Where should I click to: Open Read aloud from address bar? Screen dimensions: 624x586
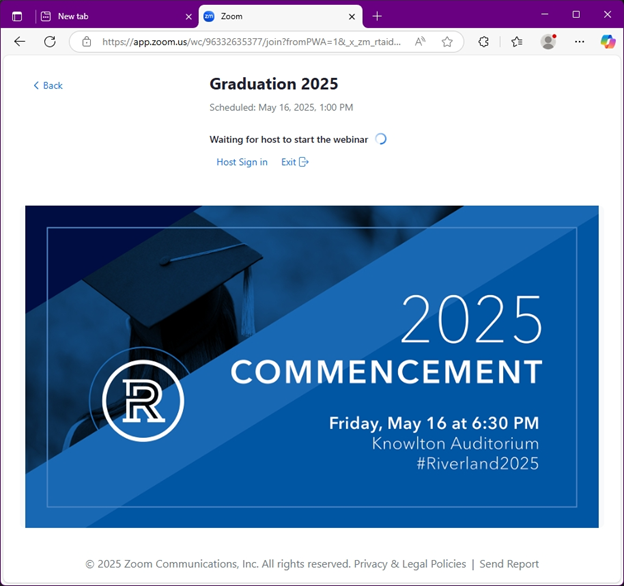[420, 42]
